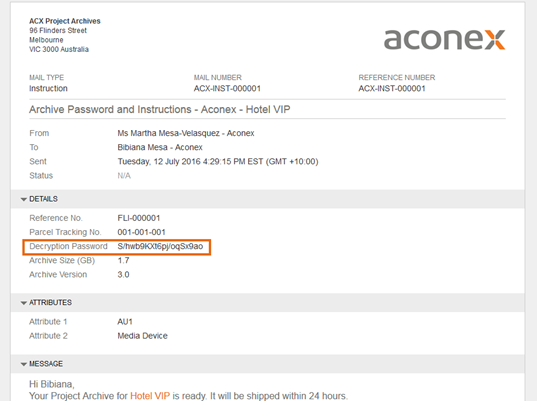Click the mail subject title line
This screenshot has height=401, width=537.
160,110
